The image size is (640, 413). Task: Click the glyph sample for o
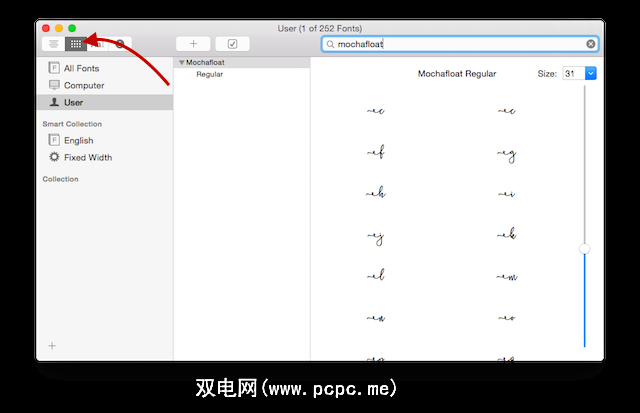point(507,318)
